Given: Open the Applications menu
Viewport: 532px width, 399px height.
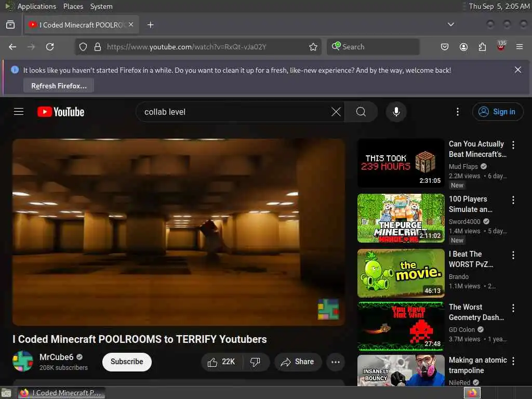Looking at the screenshot, I should tap(37, 6).
